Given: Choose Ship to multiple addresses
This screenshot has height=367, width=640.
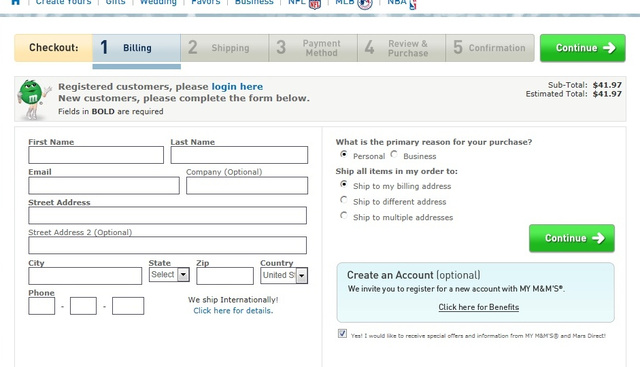Looking at the screenshot, I should 344,216.
